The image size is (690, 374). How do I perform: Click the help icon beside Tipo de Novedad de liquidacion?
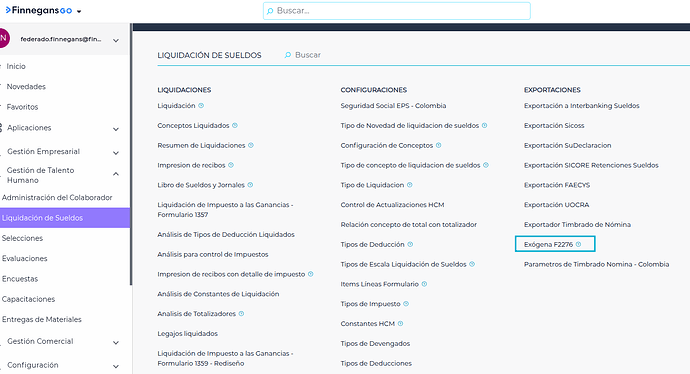[x=484, y=125]
